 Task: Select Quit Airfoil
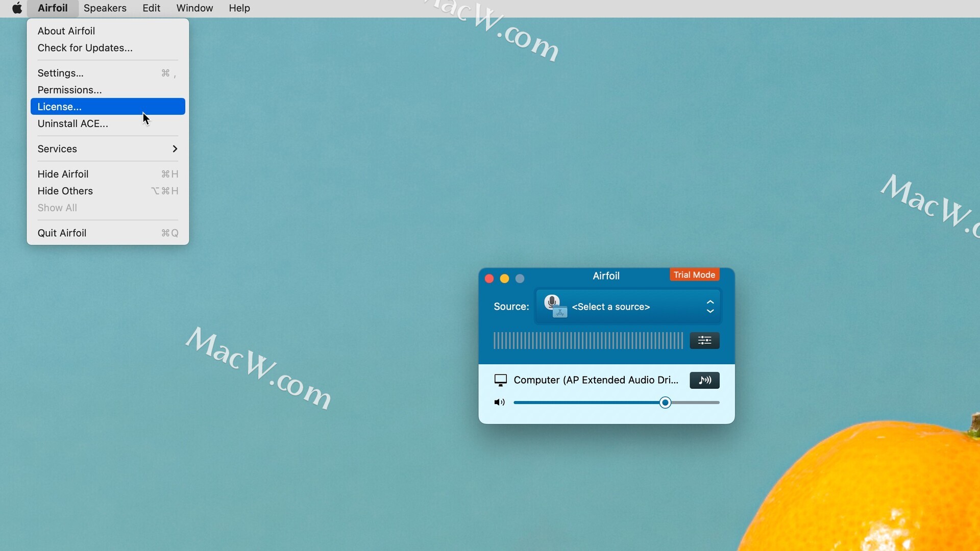[x=108, y=233]
